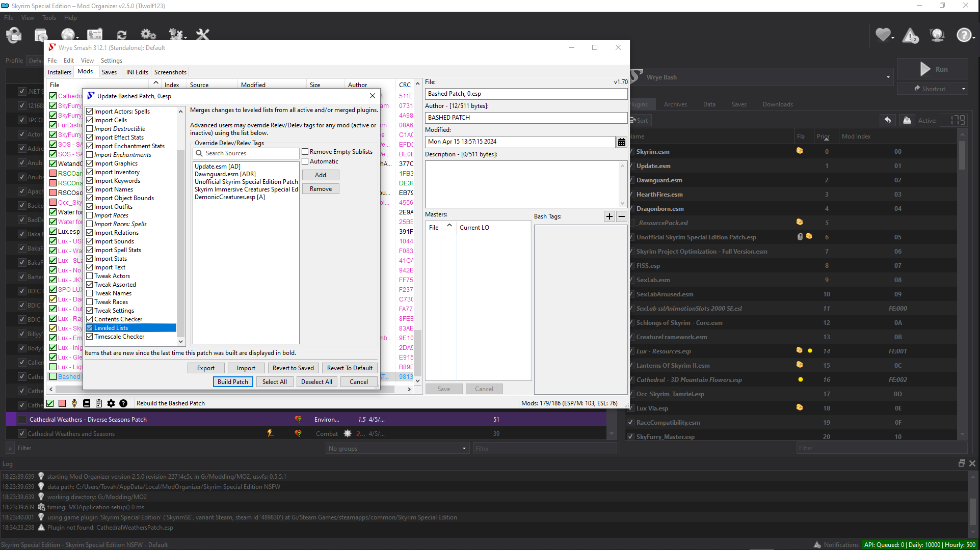Click create backup icon in Plugins pane
980x550 pixels.
tap(907, 120)
